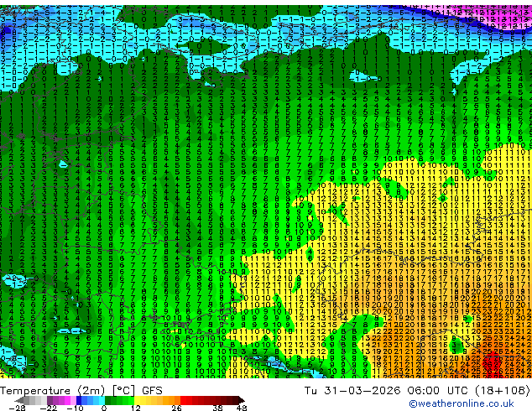The width and height of the screenshot is (532, 411).
Task: Click the left arrow end of the color scale
Action: 19,400
